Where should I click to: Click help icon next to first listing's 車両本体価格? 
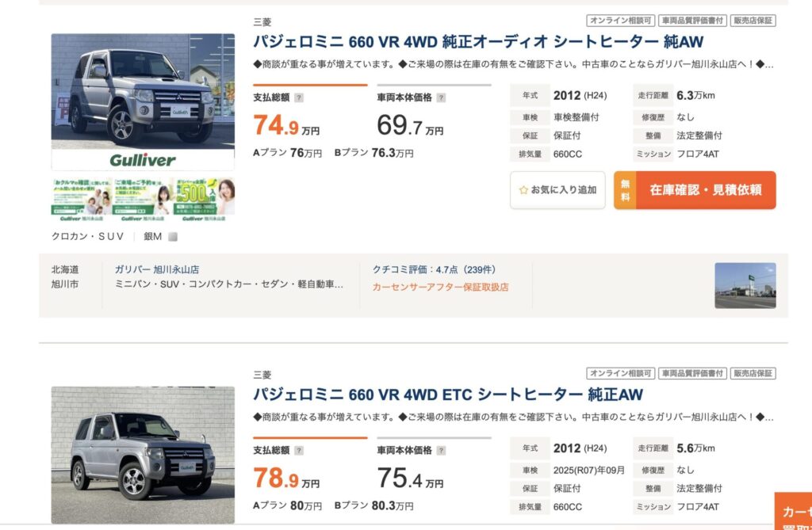click(441, 97)
